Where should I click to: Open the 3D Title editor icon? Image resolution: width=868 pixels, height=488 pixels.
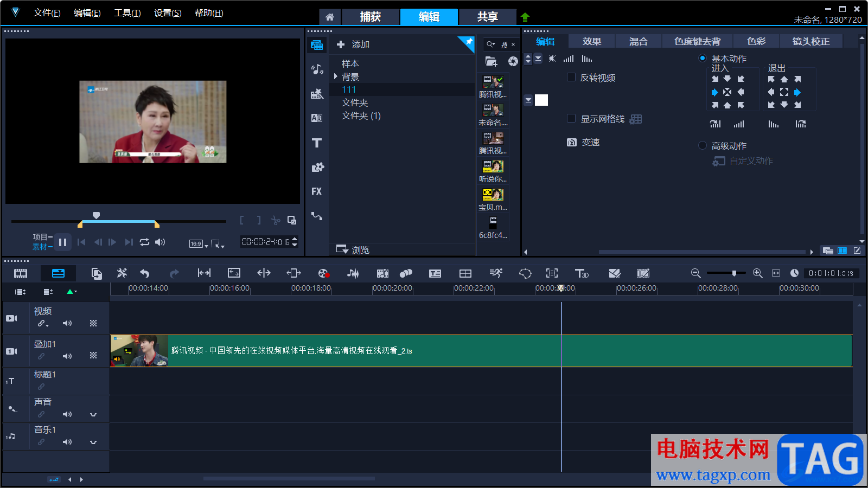coord(582,273)
